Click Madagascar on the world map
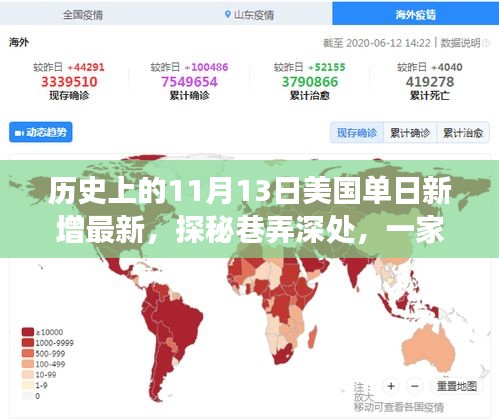499x419 pixels. pos(313,337)
